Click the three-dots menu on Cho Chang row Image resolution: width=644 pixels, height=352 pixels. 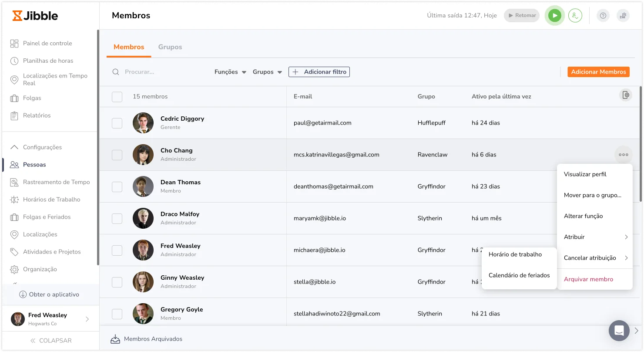pos(624,155)
